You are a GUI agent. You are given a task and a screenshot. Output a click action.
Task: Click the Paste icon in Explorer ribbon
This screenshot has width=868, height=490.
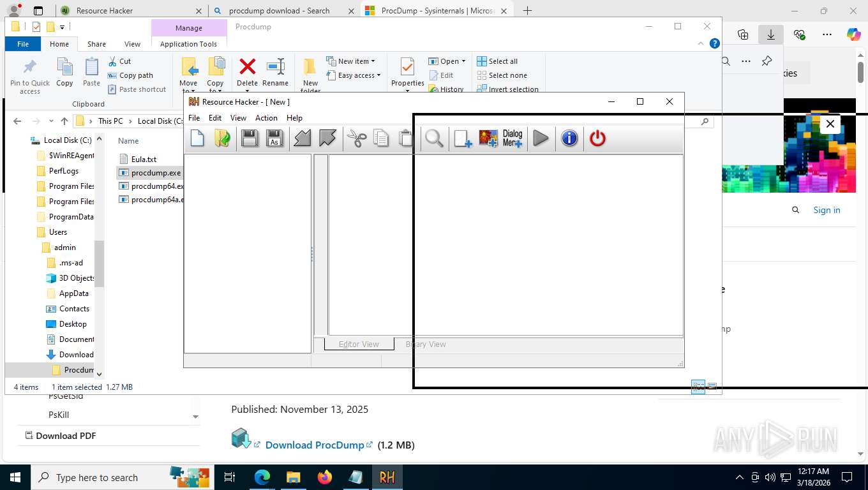point(92,73)
